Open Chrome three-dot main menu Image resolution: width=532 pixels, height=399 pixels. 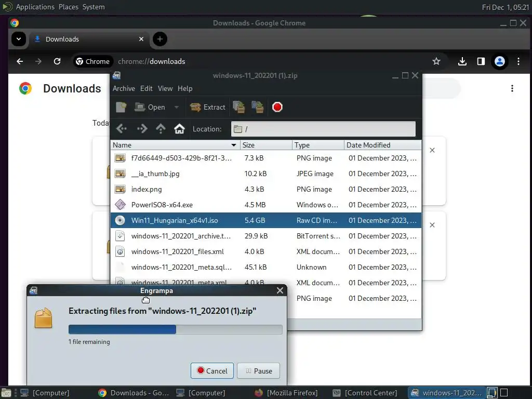coord(518,61)
